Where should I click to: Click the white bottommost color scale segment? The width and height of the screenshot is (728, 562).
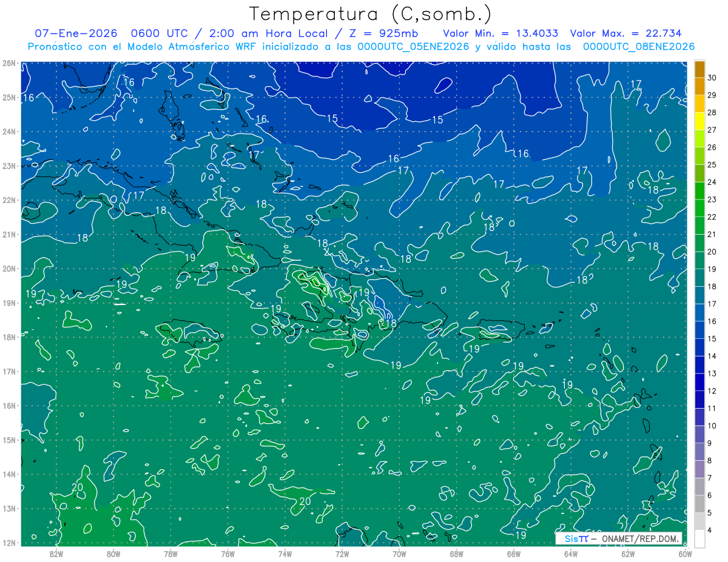tap(699, 538)
